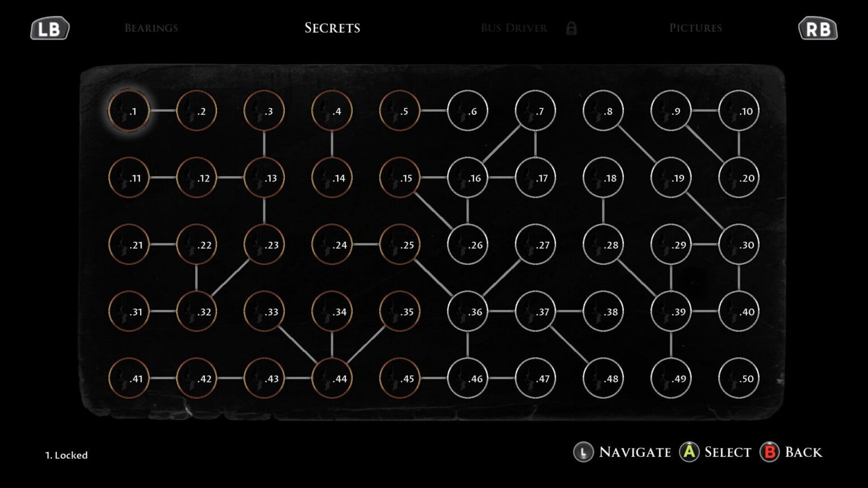Open the Pictures tab
868x488 pixels.
click(x=695, y=28)
